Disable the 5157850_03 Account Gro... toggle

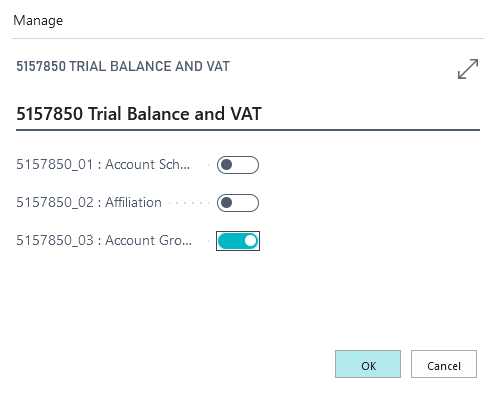[x=238, y=241]
